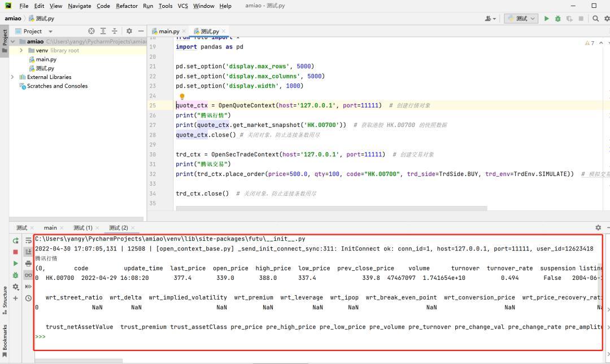Start debugging with the bug icon

(x=557, y=19)
